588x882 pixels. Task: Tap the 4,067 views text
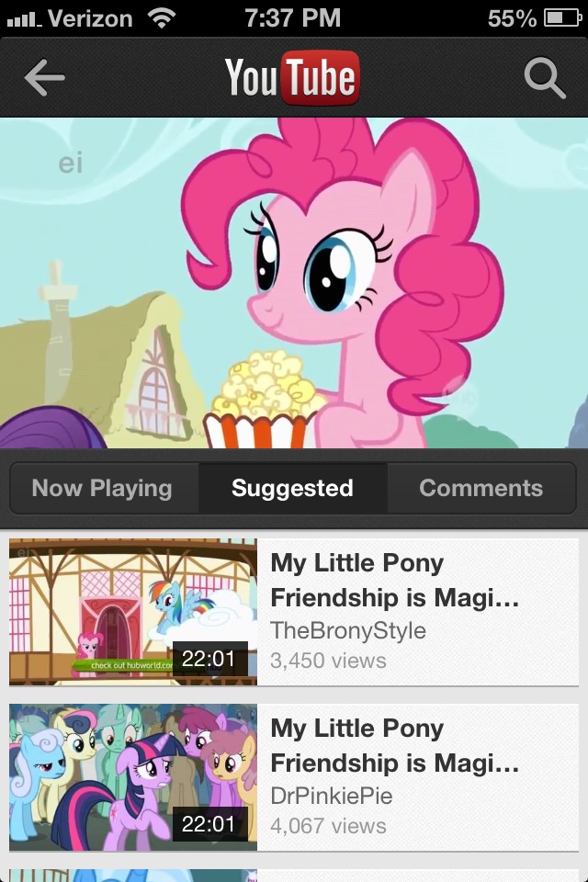pyautogui.click(x=328, y=825)
